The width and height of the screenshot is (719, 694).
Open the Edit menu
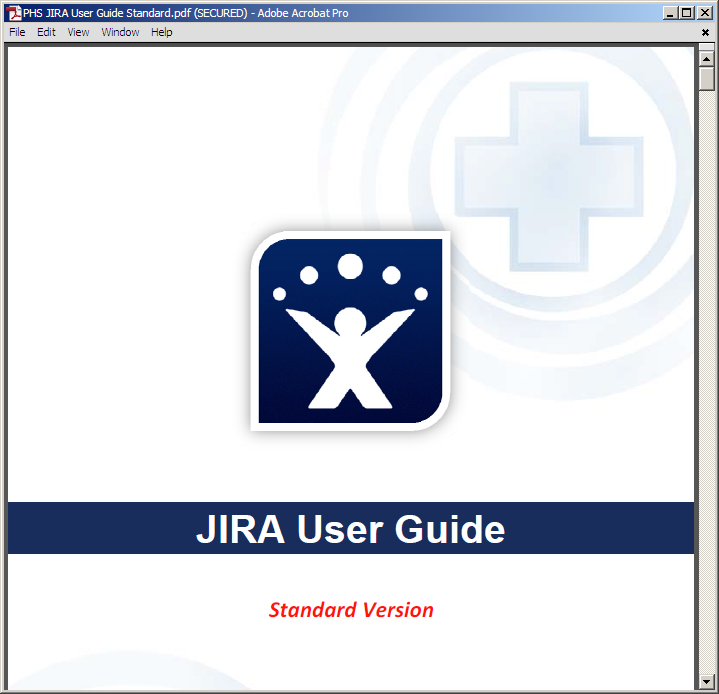(x=47, y=32)
